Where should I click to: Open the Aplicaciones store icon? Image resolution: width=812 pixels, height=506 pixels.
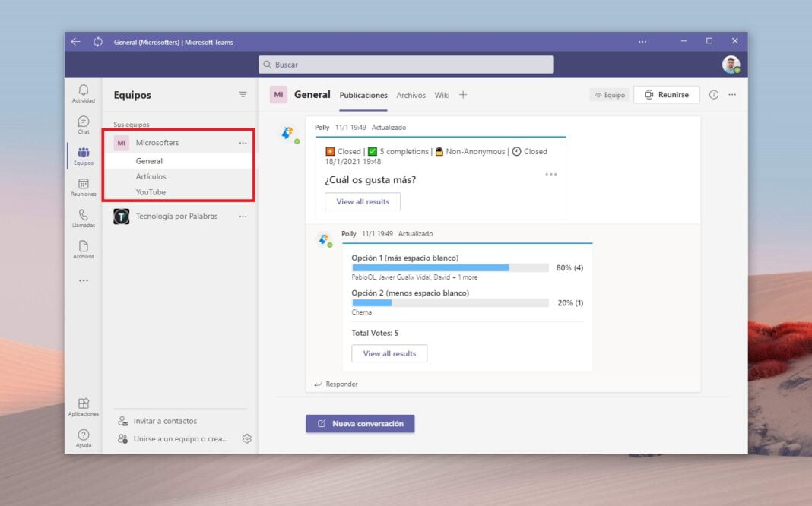(x=84, y=406)
